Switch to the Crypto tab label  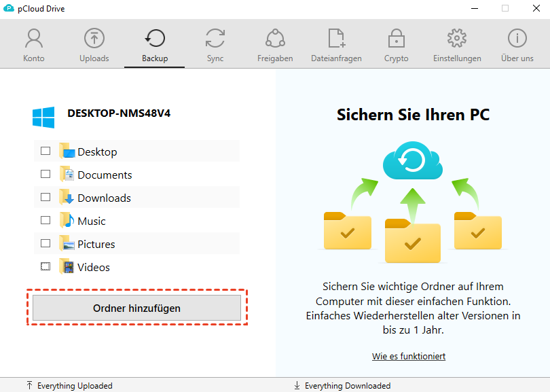pos(396,58)
